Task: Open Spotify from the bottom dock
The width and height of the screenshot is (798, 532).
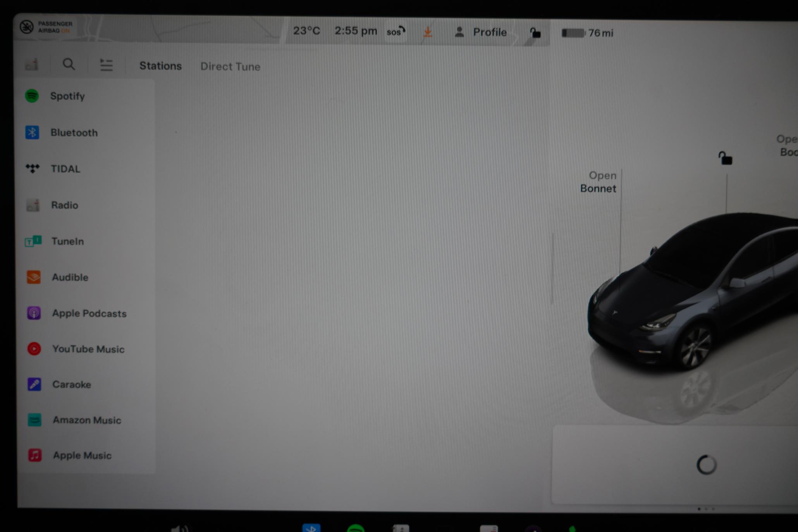Action: (x=356, y=529)
